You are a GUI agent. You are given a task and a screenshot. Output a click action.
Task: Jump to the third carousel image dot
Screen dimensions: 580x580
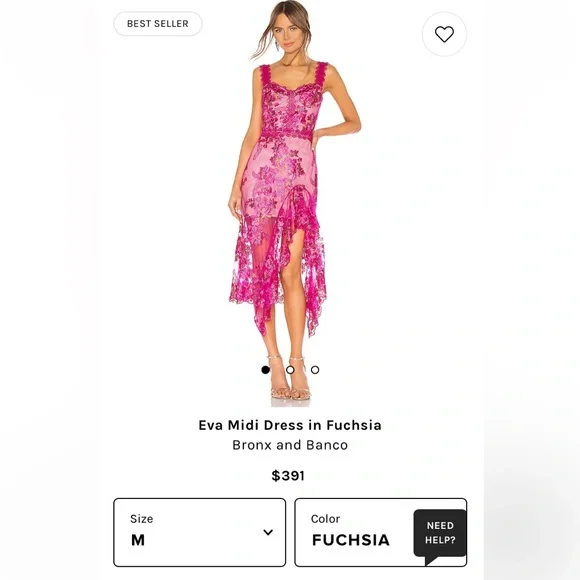(315, 370)
